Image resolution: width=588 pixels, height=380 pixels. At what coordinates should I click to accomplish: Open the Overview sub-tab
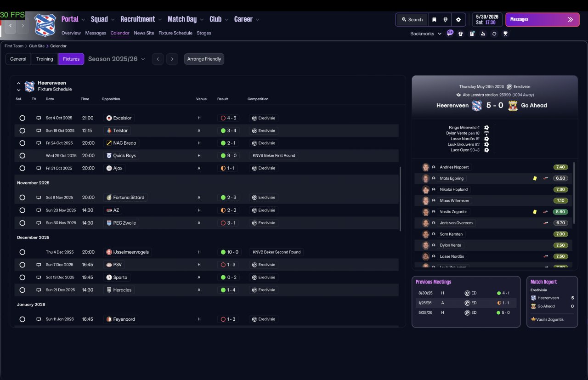coord(71,33)
